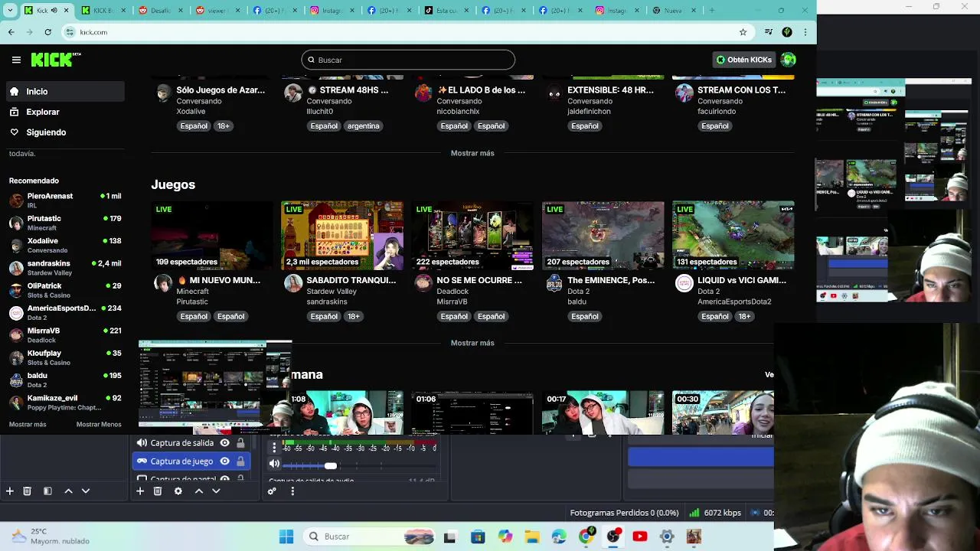Click the Kick Buscar search field
980x551 pixels.
click(x=408, y=60)
